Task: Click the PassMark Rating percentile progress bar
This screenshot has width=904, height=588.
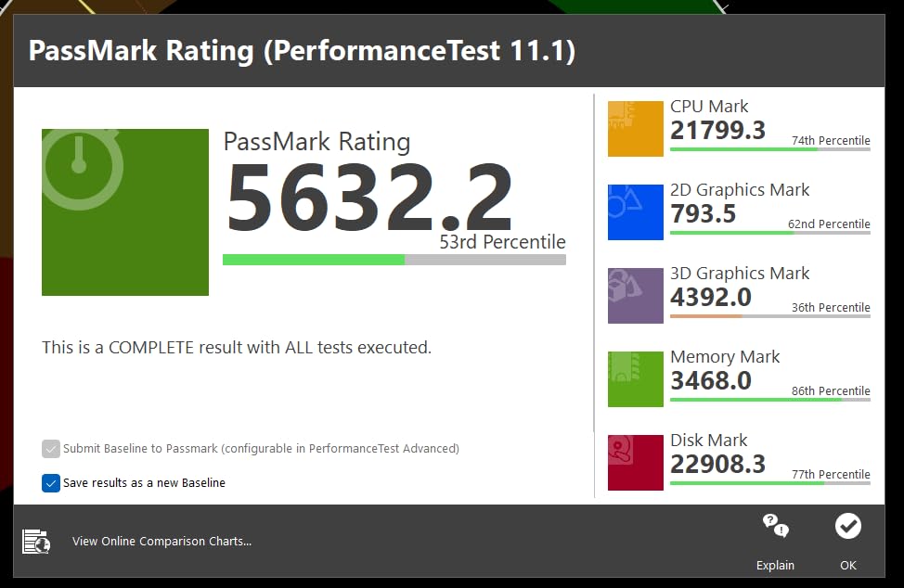Action: 394,260
